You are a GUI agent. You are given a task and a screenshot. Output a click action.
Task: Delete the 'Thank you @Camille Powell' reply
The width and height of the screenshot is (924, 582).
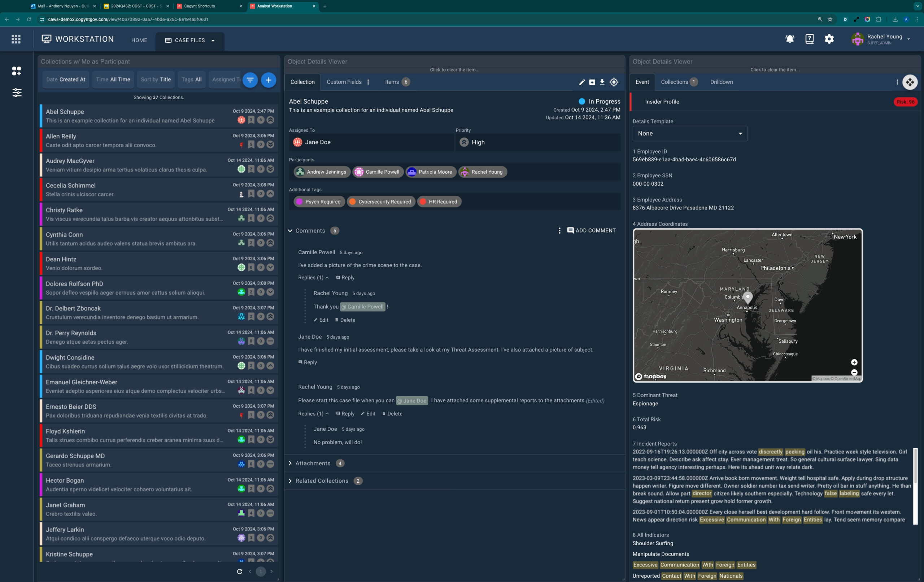345,320
